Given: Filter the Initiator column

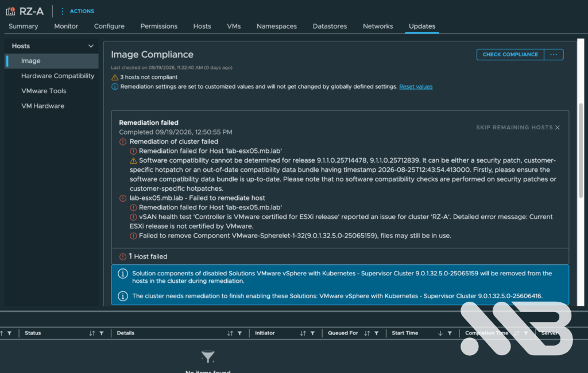Looking at the screenshot, I should pyautogui.click(x=312, y=333).
